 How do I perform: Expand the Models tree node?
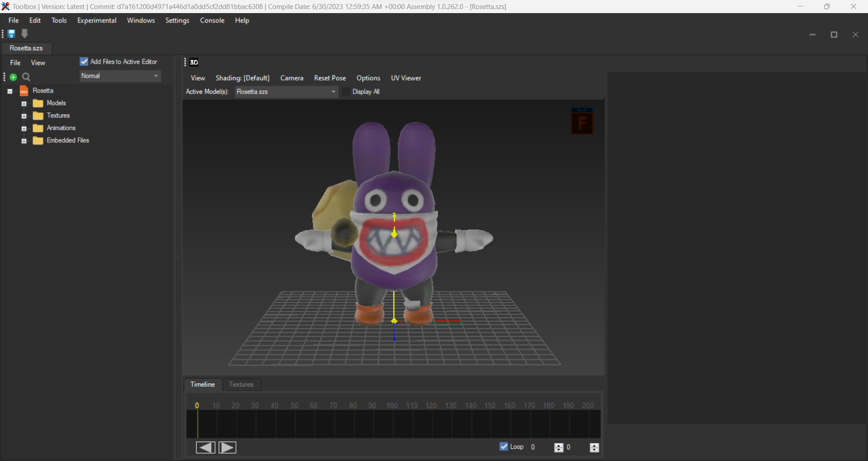[24, 103]
